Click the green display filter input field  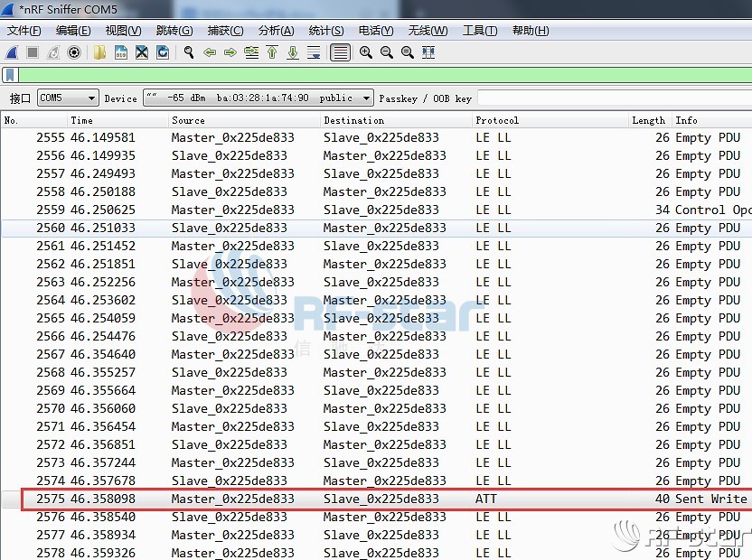[380, 75]
